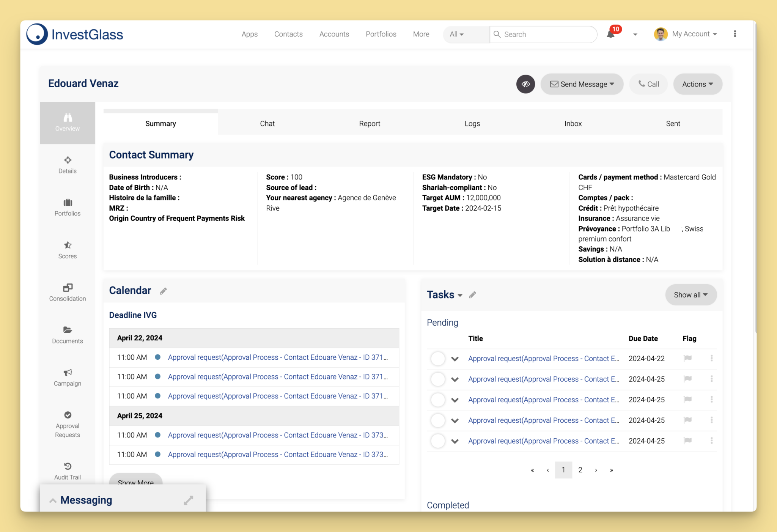Screen dimensions: 777x532
Task: Click page 2 in tasks pagination
Action: click(x=580, y=469)
